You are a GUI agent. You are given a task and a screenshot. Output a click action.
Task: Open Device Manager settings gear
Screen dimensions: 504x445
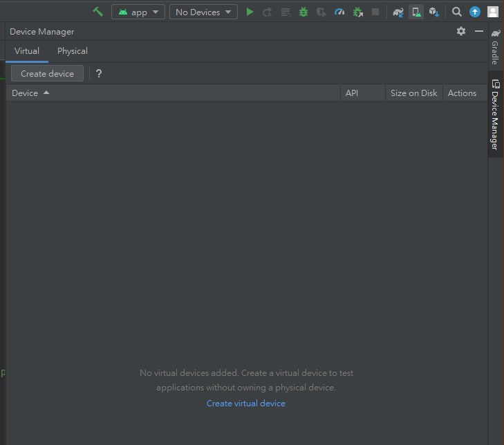click(461, 31)
